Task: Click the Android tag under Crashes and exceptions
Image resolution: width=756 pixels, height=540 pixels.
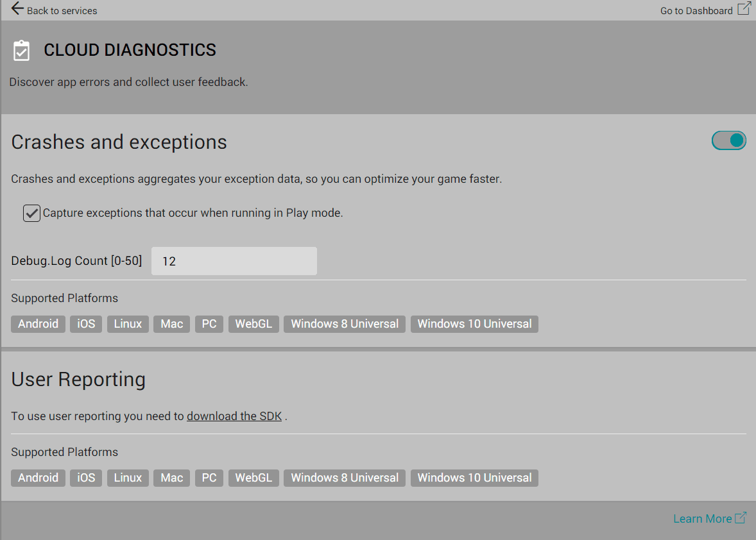Action: pyautogui.click(x=38, y=324)
